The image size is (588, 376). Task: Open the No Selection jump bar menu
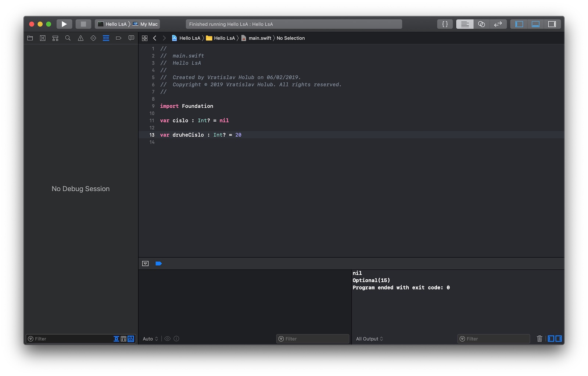[291, 38]
